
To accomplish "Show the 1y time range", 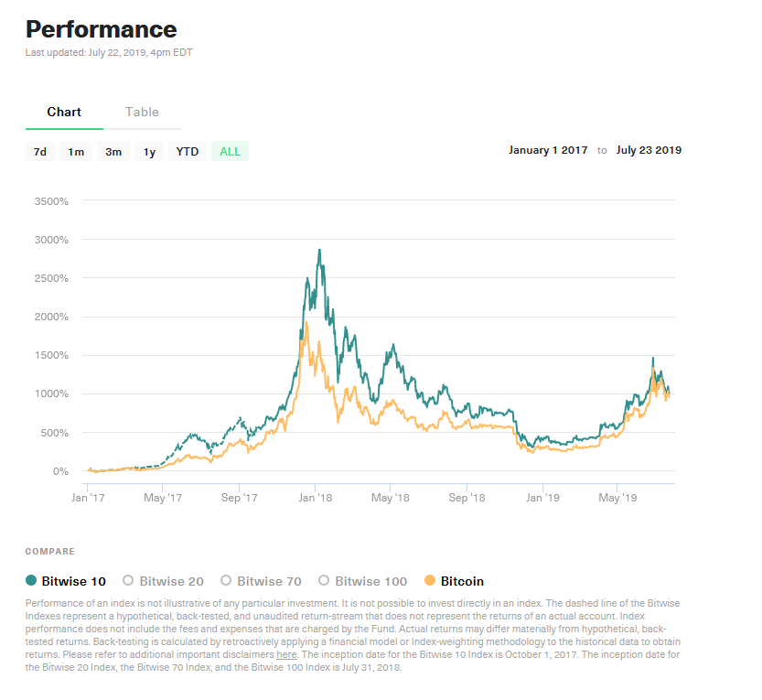I will [x=149, y=152].
